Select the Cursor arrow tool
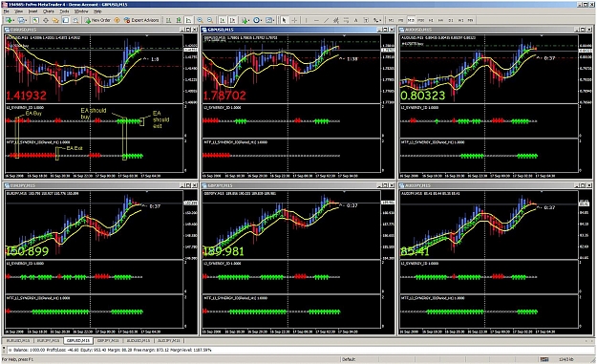 tap(284, 20)
